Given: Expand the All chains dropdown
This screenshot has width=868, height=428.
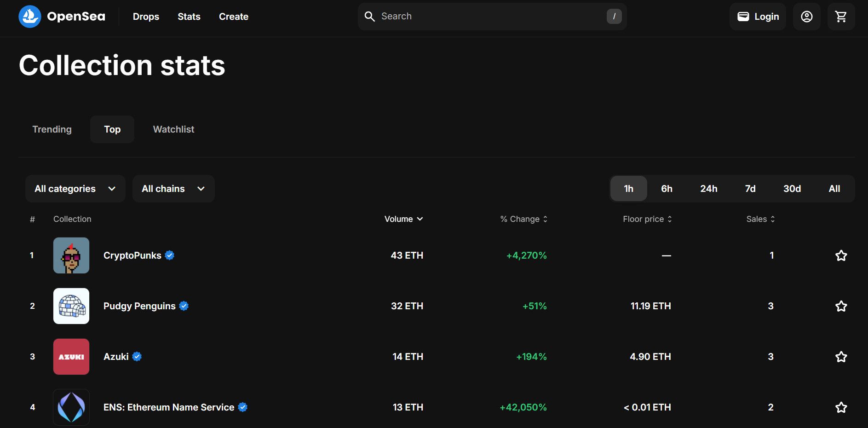Looking at the screenshot, I should pyautogui.click(x=173, y=189).
